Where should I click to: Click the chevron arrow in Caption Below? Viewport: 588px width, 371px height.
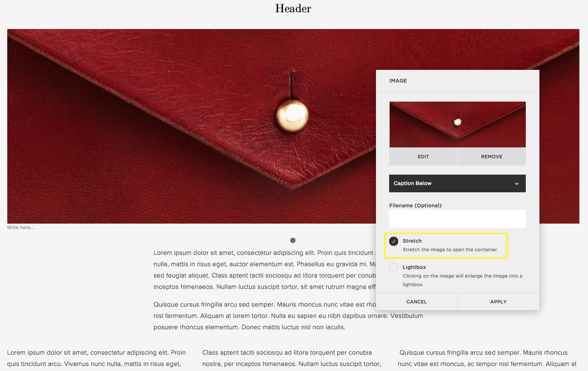click(x=517, y=184)
